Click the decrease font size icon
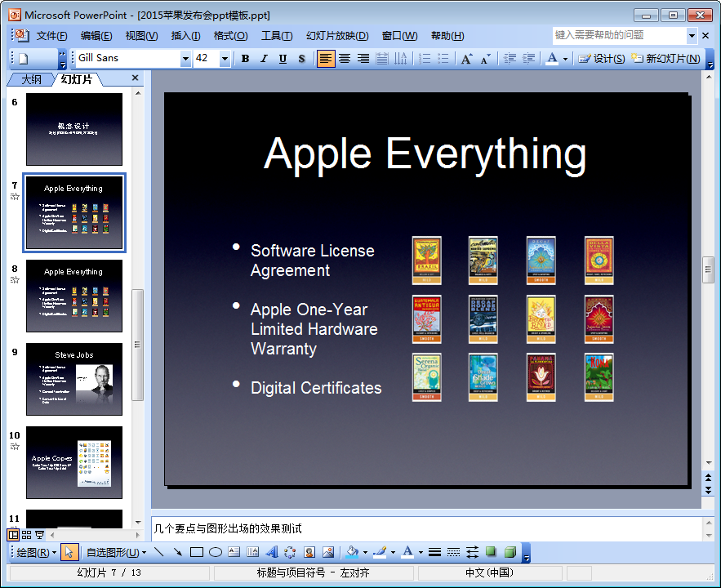Viewport: 721px width, 588px height. point(486,58)
